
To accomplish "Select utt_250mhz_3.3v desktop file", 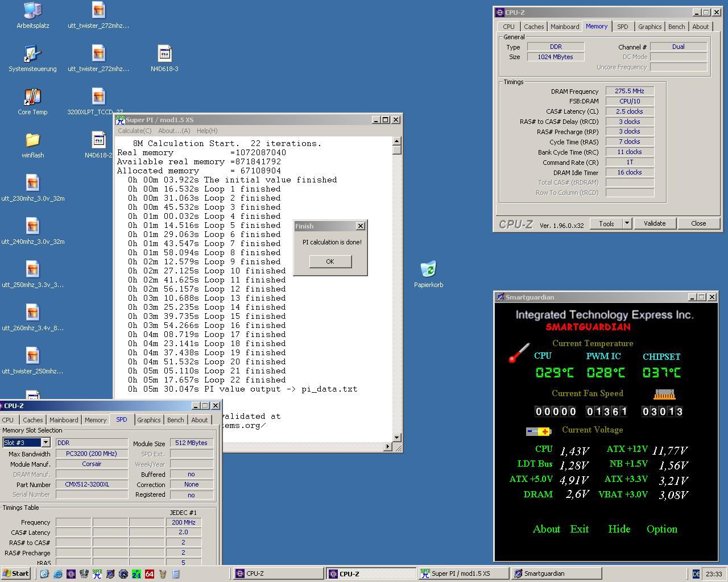I will (x=32, y=275).
